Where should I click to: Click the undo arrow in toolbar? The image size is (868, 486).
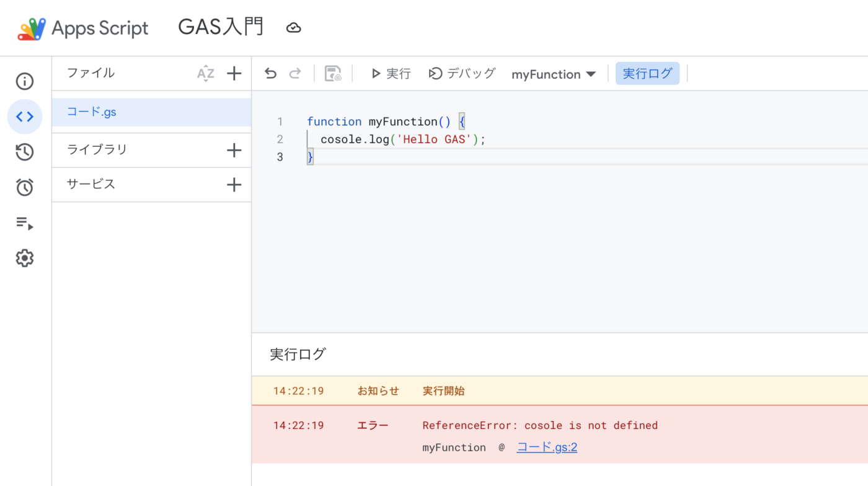point(270,74)
